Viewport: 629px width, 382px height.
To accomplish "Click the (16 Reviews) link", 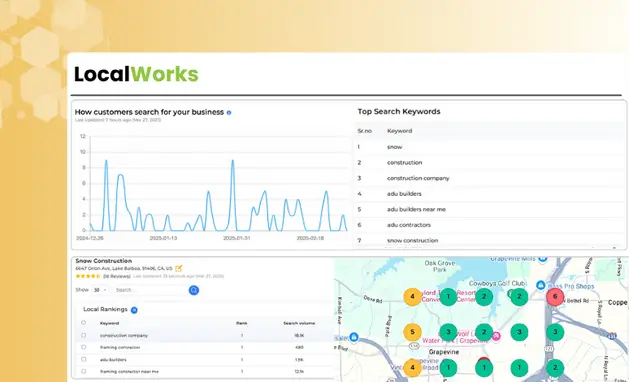I will 117,276.
